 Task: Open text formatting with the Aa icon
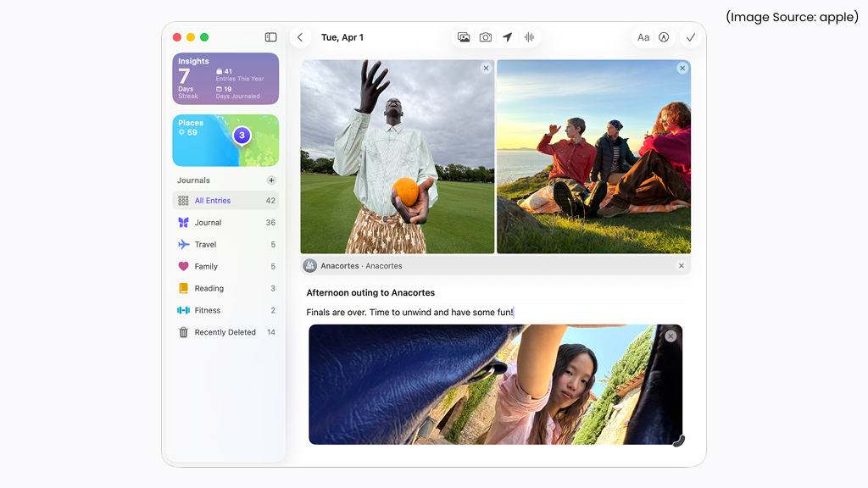[643, 37]
